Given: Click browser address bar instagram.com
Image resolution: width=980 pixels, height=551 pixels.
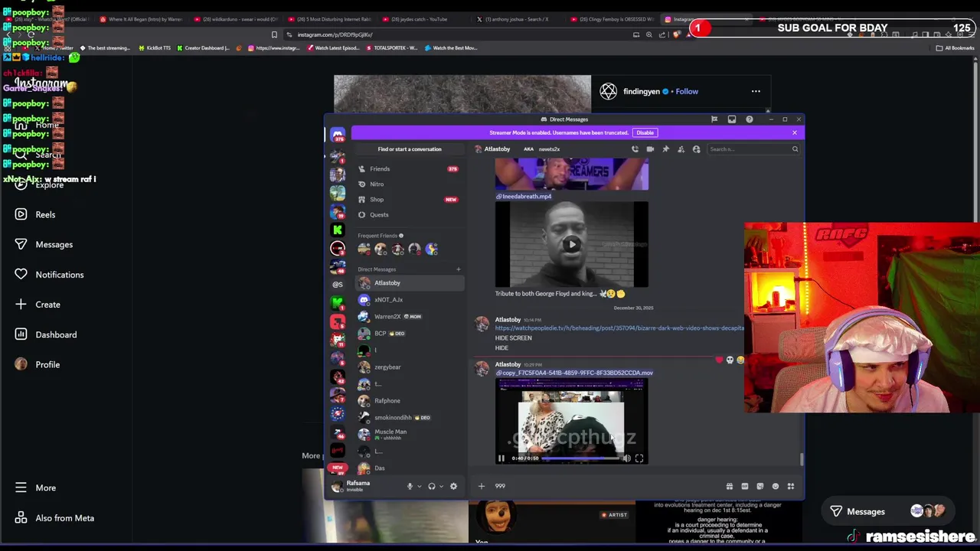Looking at the screenshot, I should click(335, 34).
